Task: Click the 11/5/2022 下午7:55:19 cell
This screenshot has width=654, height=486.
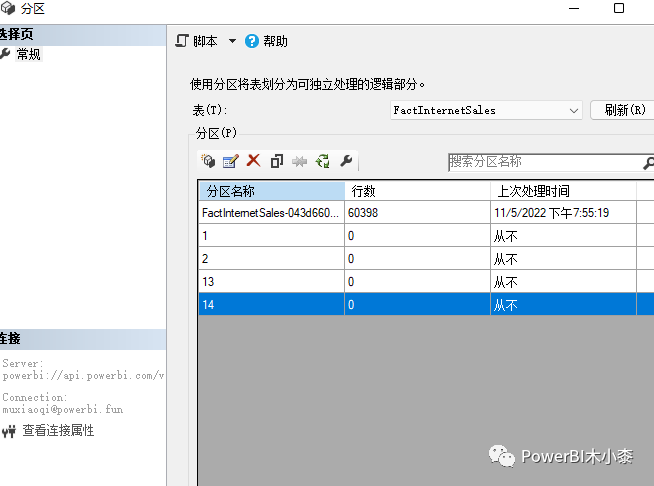Action: click(x=563, y=213)
